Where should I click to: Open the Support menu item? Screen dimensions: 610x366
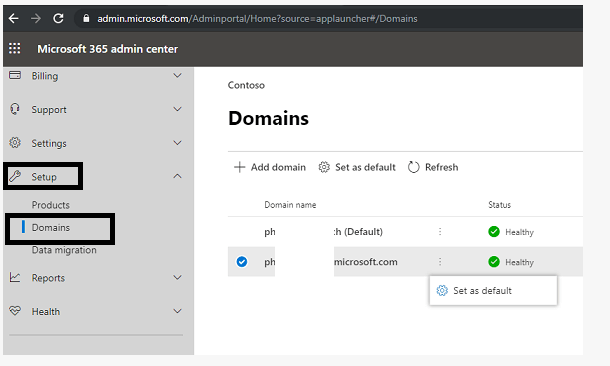[49, 110]
